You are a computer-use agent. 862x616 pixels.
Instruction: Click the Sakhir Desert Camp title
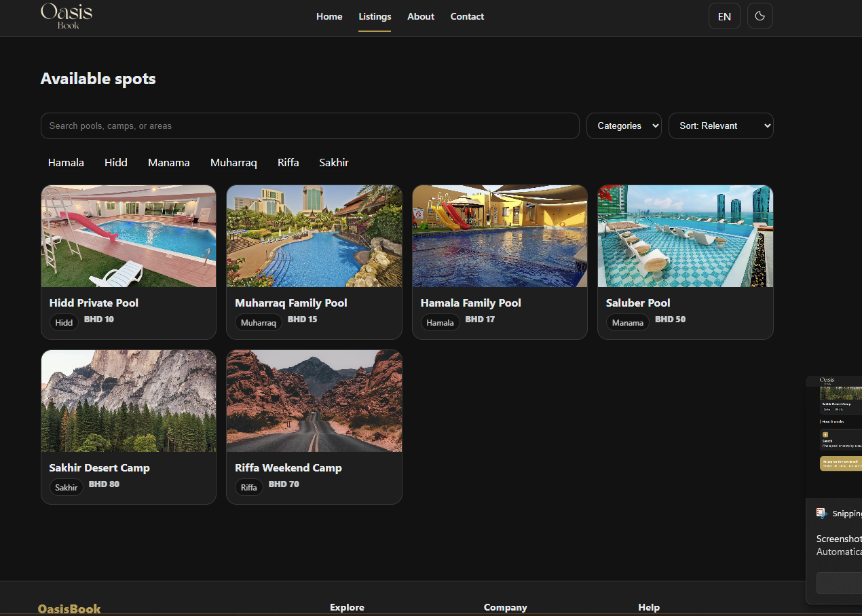100,468
